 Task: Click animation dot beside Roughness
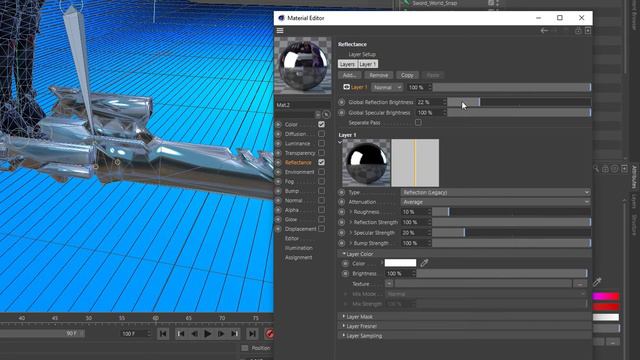[x=342, y=212]
